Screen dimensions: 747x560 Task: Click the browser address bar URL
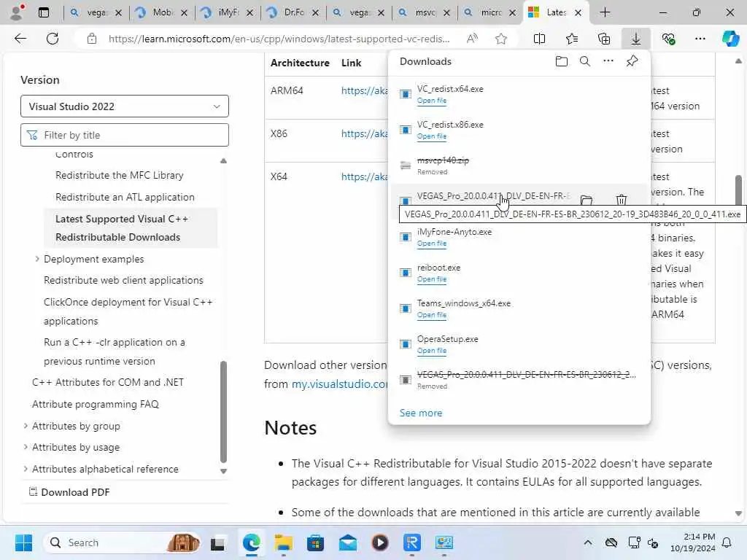coord(279,39)
